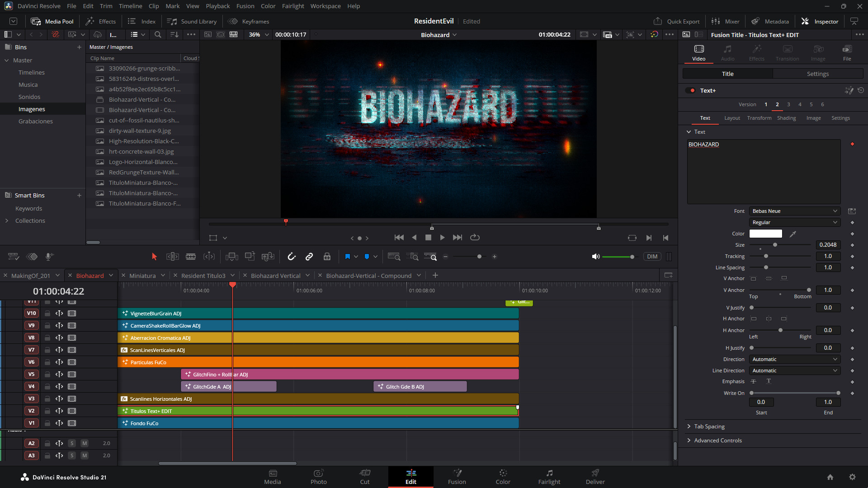Toggle the Position Lock padlock icon

(327, 257)
